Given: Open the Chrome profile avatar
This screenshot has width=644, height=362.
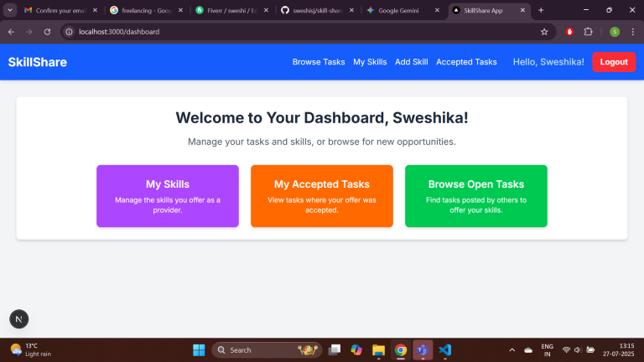Looking at the screenshot, I should [x=615, y=32].
